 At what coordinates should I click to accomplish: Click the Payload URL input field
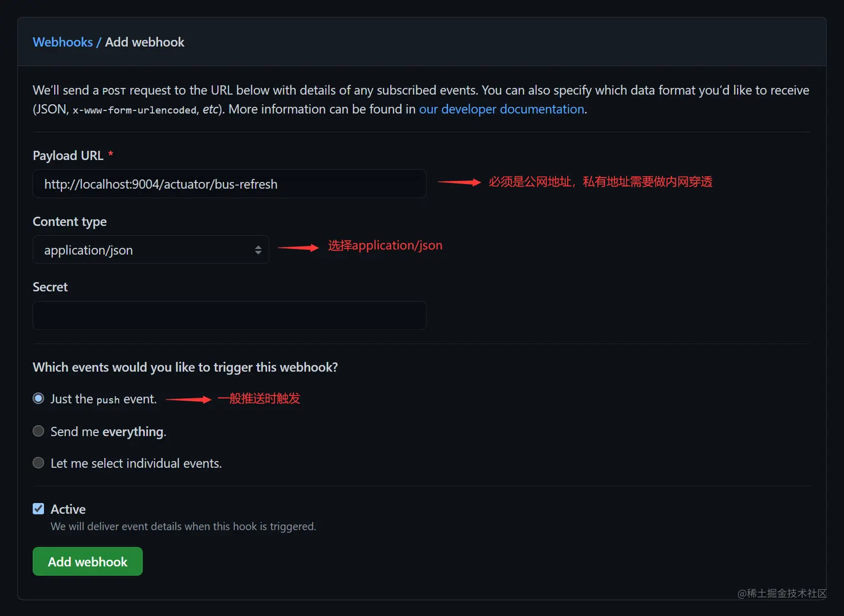(x=229, y=184)
